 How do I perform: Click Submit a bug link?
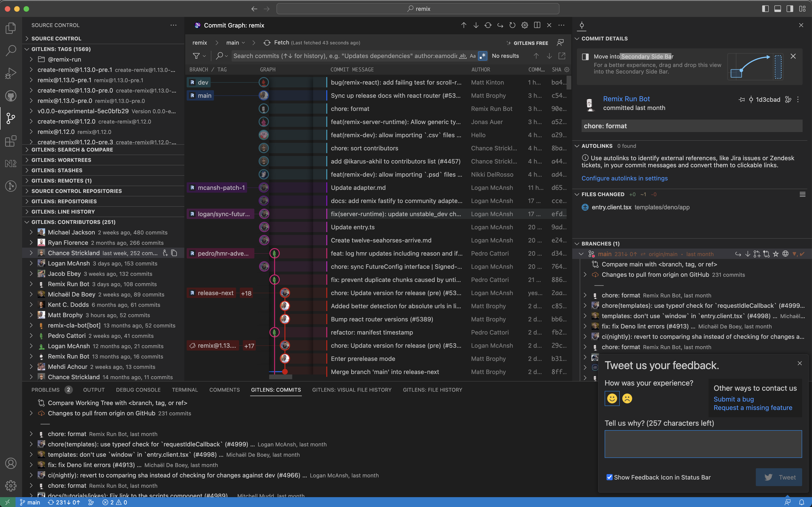click(733, 399)
